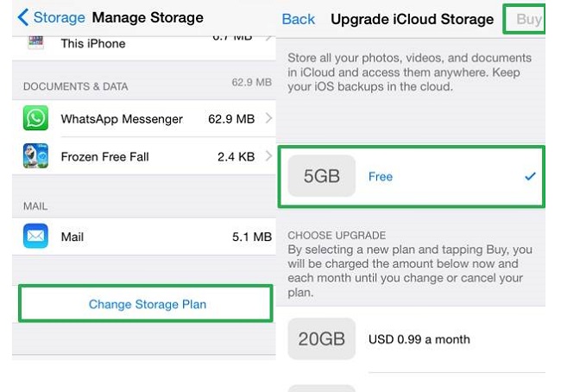The image size is (561, 392).
Task: Tap the blue Mail envelope icon
Action: 35,236
